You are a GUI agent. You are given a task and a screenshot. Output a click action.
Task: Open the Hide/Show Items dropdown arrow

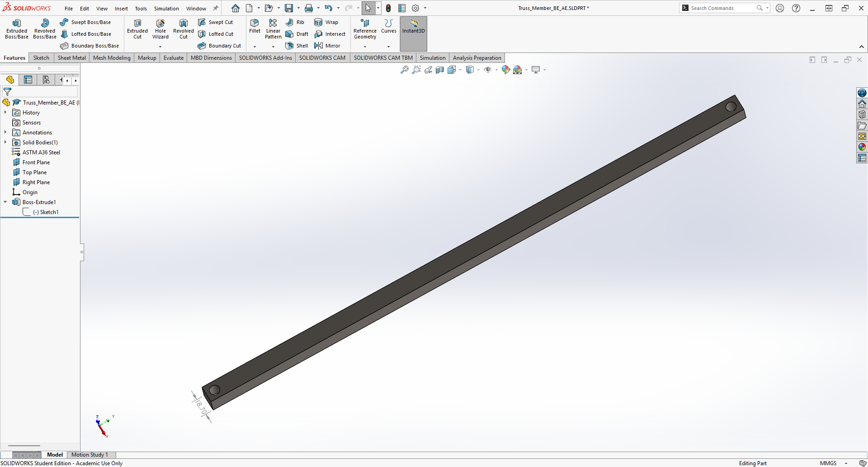[496, 70]
